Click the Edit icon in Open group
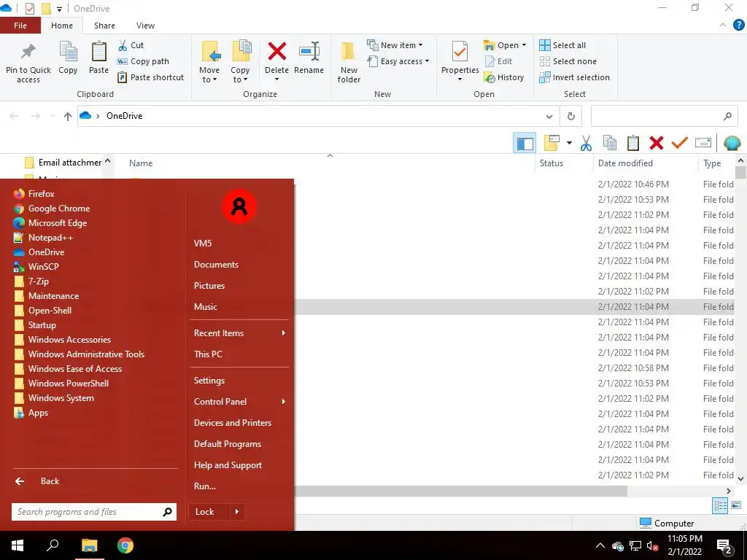The width and height of the screenshot is (747, 560). (x=489, y=61)
